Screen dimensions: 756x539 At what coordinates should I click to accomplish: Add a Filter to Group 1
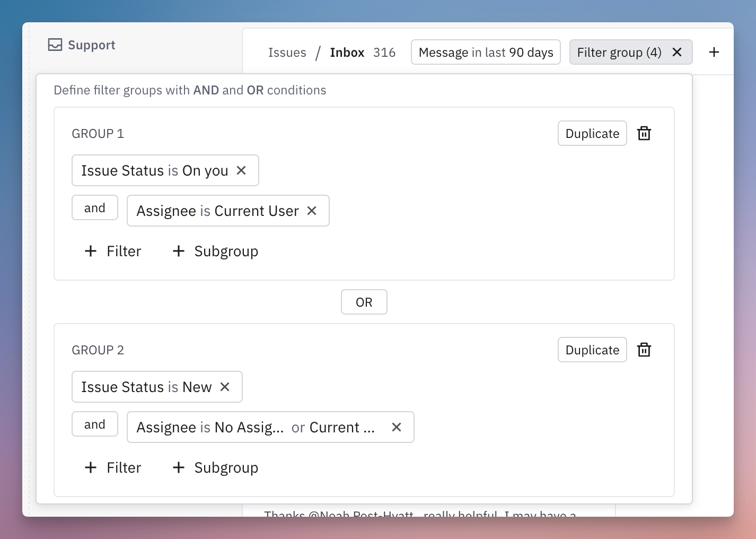pyautogui.click(x=112, y=251)
